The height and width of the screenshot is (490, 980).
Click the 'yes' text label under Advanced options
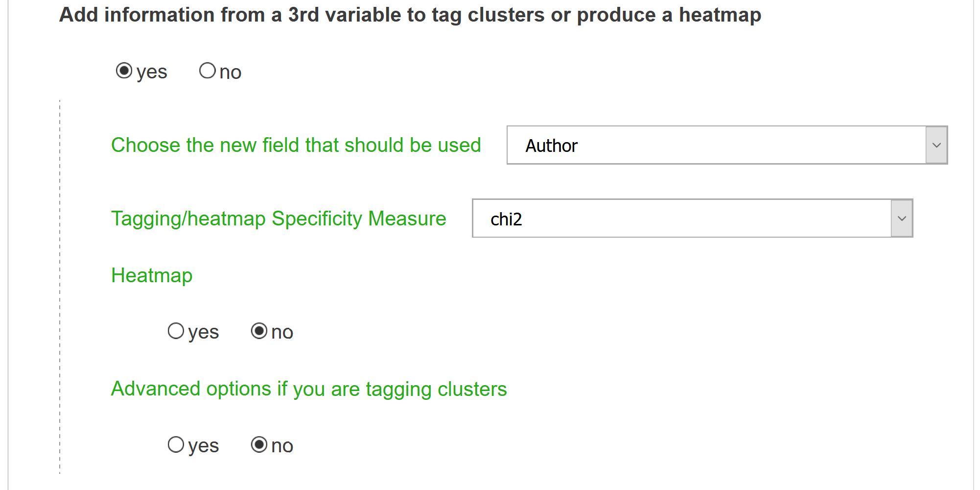204,446
